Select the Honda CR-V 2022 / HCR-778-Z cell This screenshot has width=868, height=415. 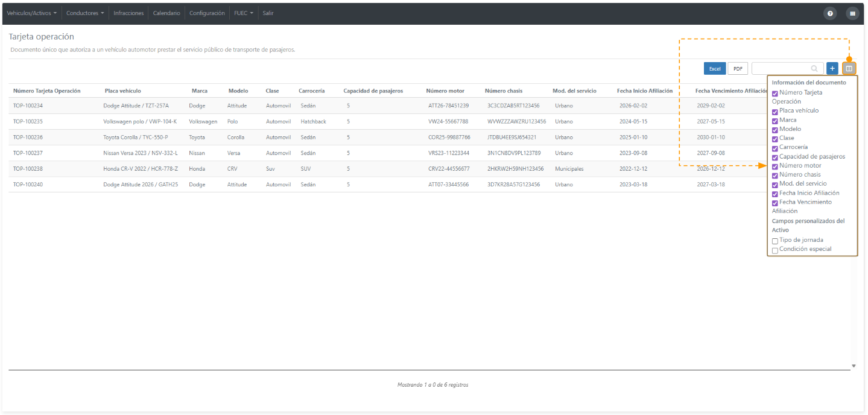(141, 169)
